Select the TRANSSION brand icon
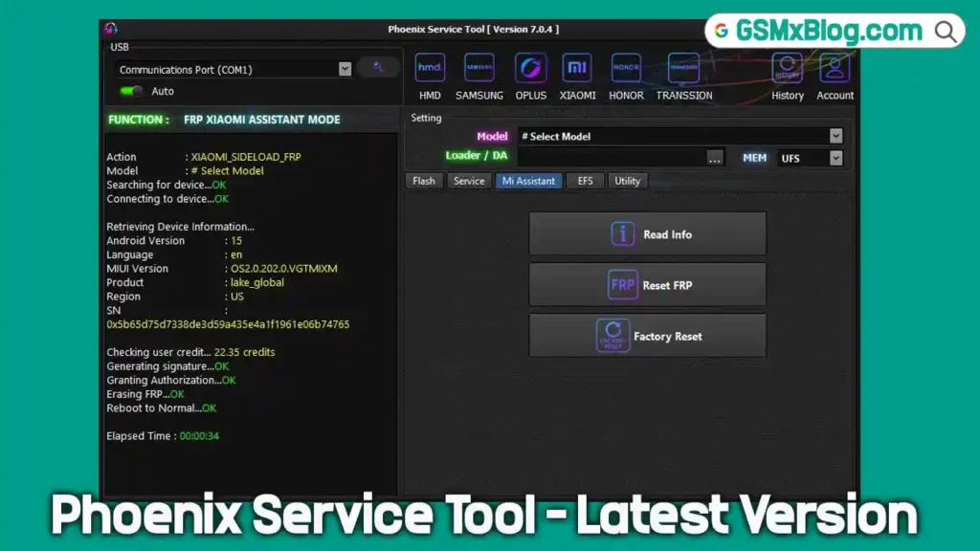This screenshot has height=551, width=980. [682, 68]
